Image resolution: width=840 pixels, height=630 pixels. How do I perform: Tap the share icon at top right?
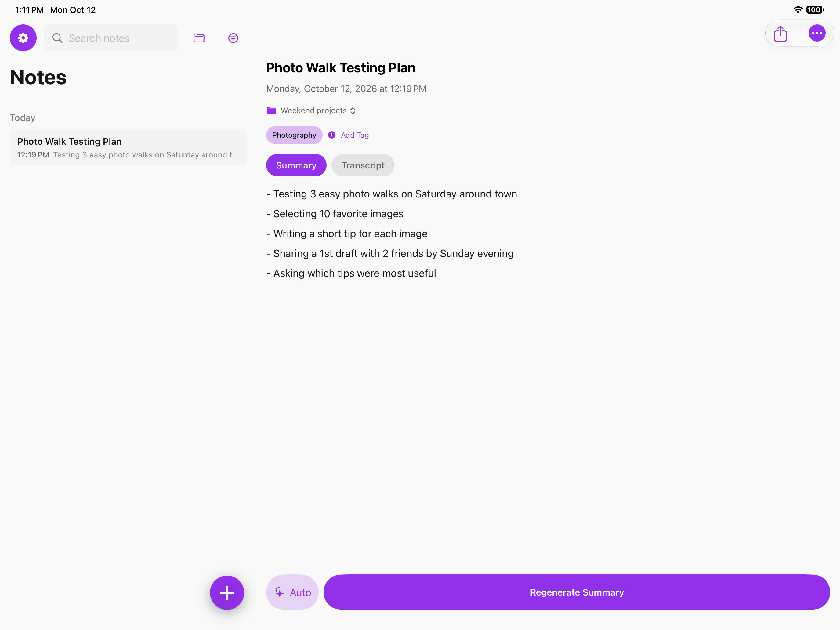(x=780, y=33)
